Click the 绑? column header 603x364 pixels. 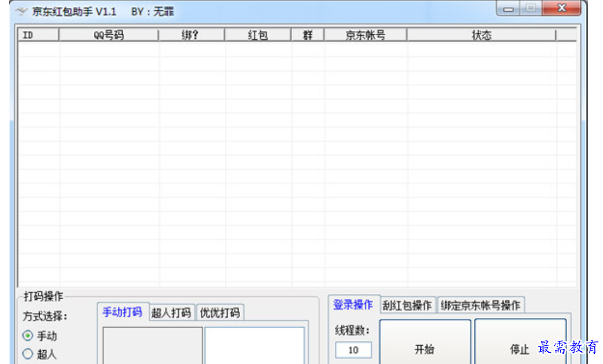tap(191, 35)
